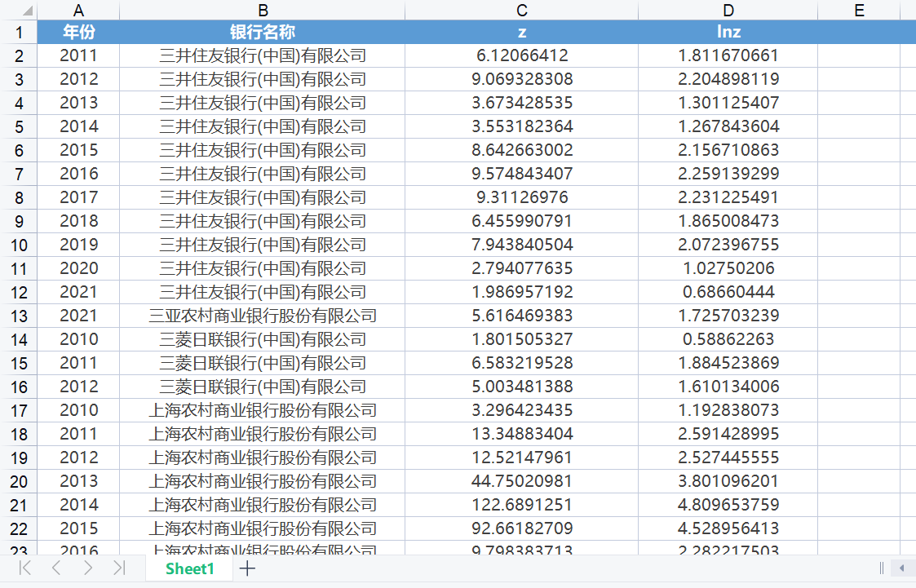Click year 2019 in column A
This screenshot has height=588, width=916.
pos(78,245)
